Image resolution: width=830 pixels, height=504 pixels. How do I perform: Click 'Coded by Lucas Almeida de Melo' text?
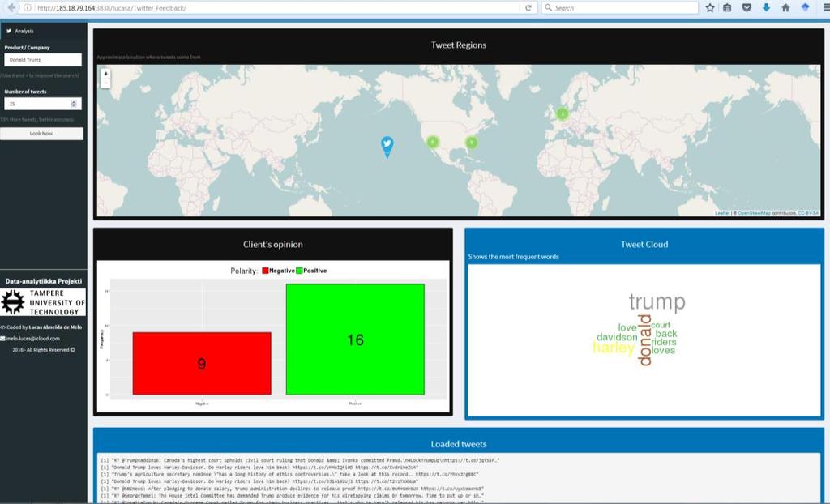coord(44,327)
